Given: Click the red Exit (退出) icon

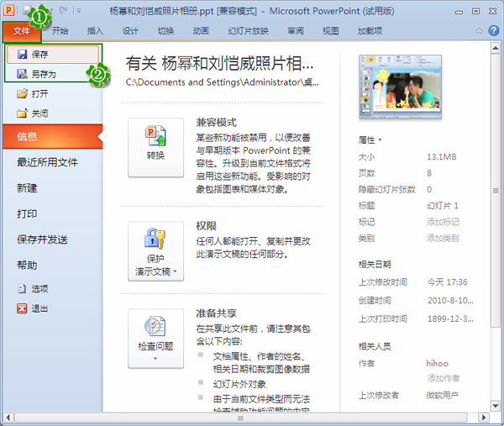Looking at the screenshot, I should [22, 308].
